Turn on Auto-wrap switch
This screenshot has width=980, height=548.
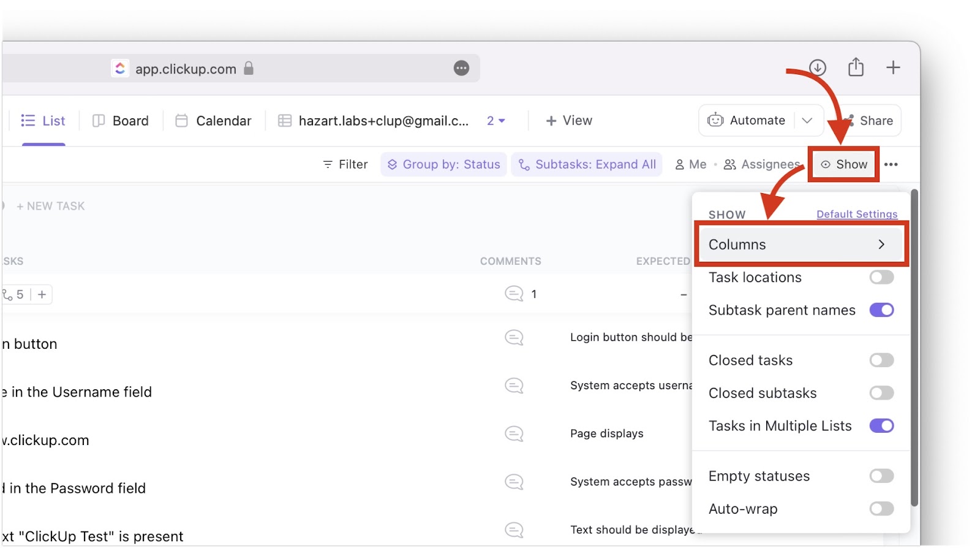(x=881, y=509)
